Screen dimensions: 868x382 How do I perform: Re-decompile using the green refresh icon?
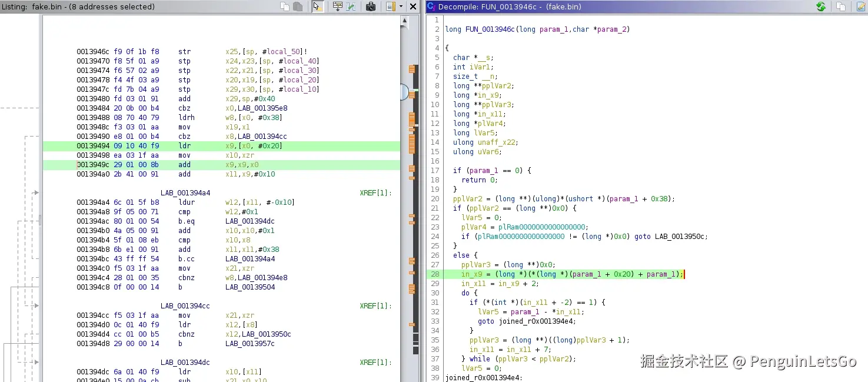[821, 6]
